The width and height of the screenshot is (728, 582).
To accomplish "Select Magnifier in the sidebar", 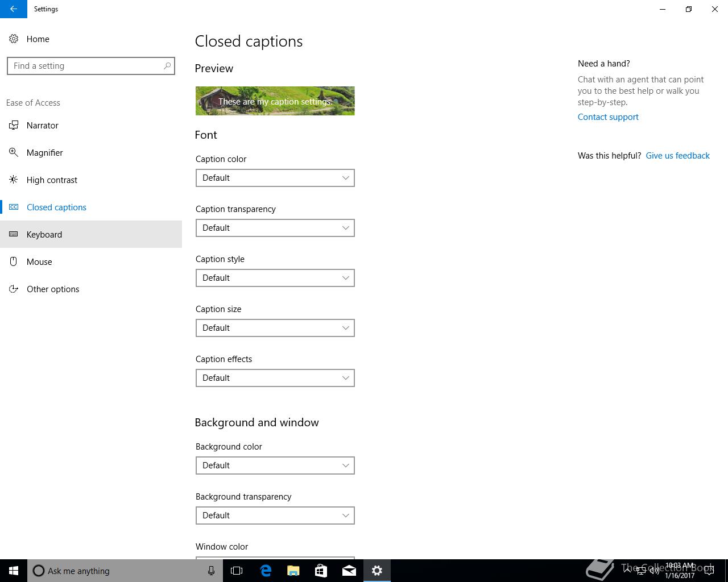I will (91, 152).
